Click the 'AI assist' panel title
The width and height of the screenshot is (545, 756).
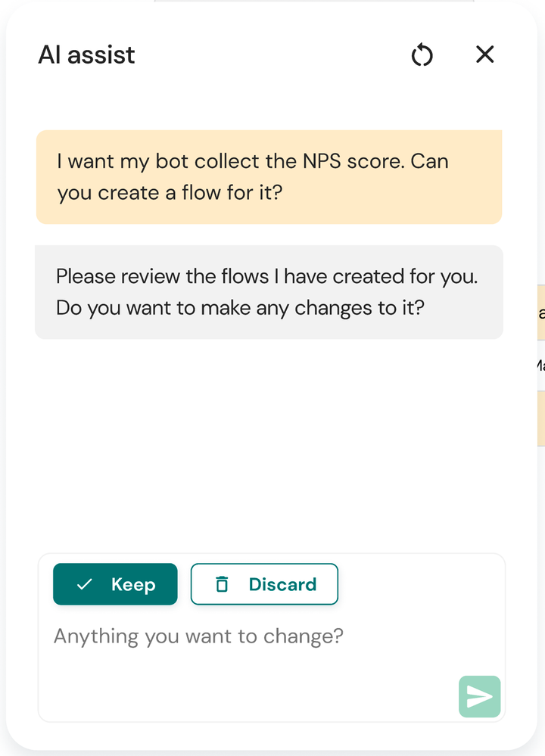tap(87, 54)
